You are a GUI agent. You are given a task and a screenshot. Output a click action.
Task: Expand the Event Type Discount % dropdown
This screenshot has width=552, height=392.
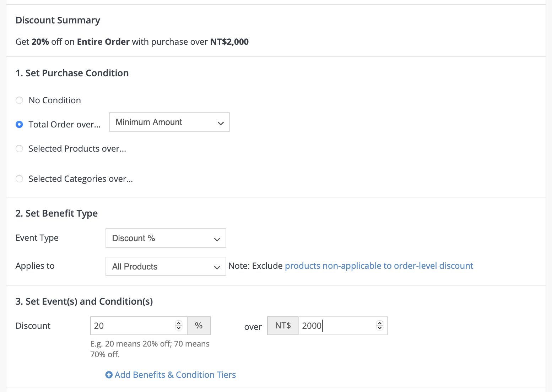pyautogui.click(x=166, y=238)
